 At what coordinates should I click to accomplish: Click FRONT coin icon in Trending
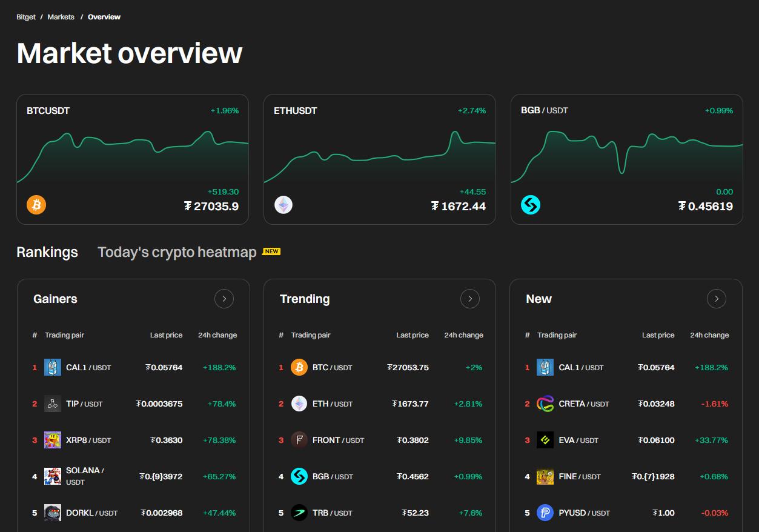click(299, 440)
